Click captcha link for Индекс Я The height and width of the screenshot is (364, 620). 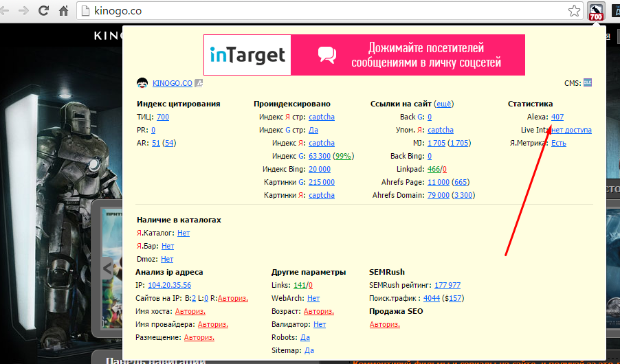(322, 143)
